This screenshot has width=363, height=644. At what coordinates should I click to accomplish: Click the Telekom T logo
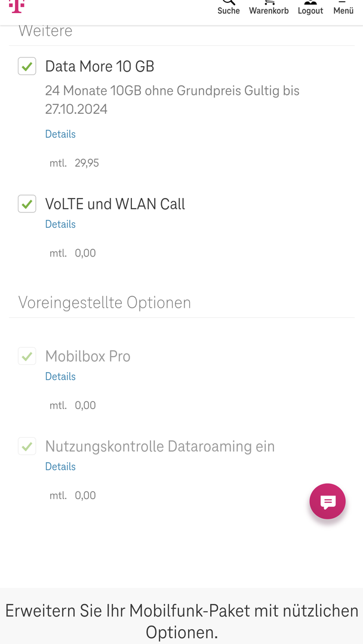pyautogui.click(x=17, y=6)
